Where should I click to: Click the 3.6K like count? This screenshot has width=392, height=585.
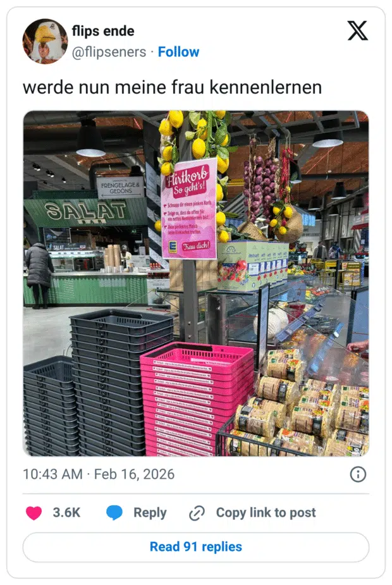click(x=66, y=513)
